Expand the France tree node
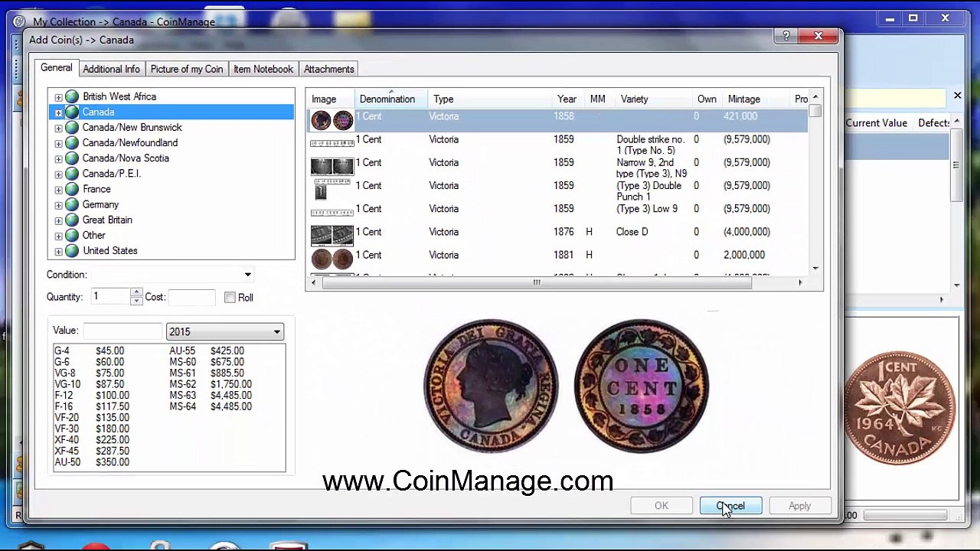Screen dimensions: 980x551 (58, 189)
